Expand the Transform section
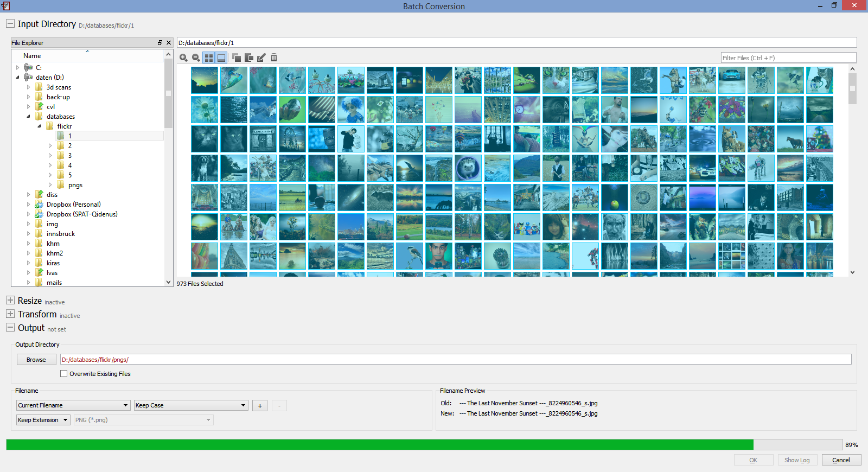The height and width of the screenshot is (472, 868). (10, 314)
